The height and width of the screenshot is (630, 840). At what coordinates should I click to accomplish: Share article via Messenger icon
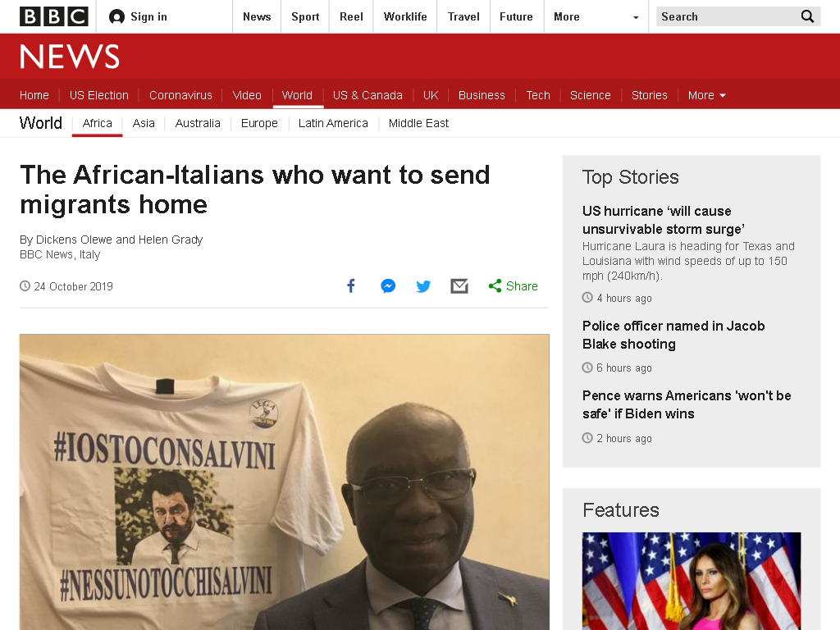[x=388, y=286]
